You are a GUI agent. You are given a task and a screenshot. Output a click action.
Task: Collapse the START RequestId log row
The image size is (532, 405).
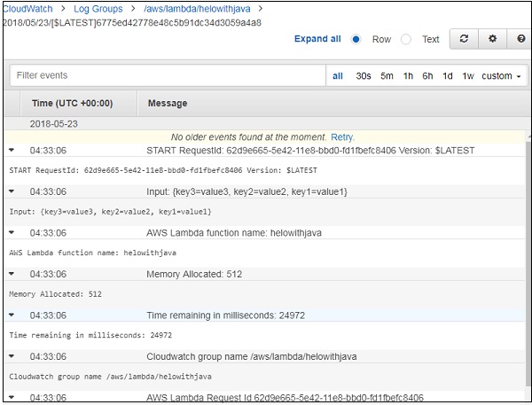click(12, 151)
